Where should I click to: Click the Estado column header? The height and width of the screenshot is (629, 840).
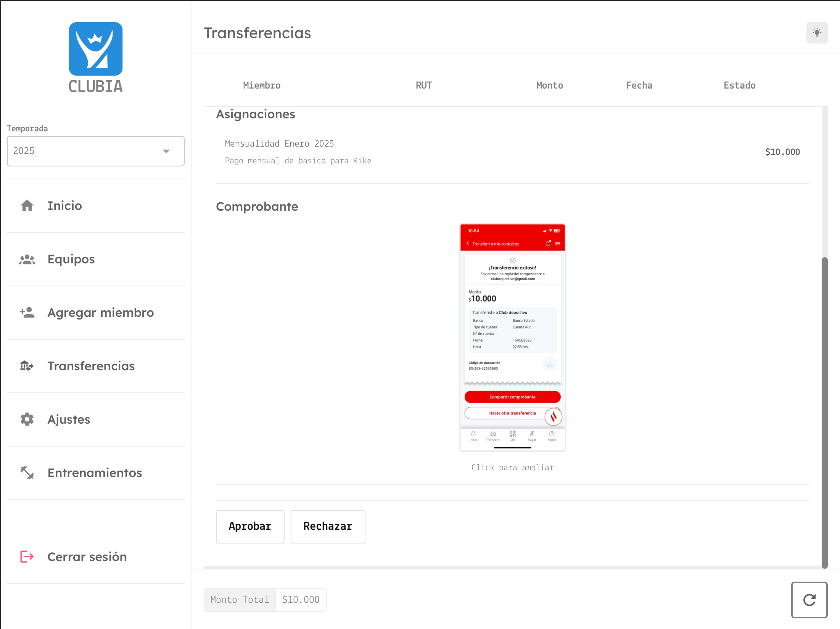pos(739,85)
